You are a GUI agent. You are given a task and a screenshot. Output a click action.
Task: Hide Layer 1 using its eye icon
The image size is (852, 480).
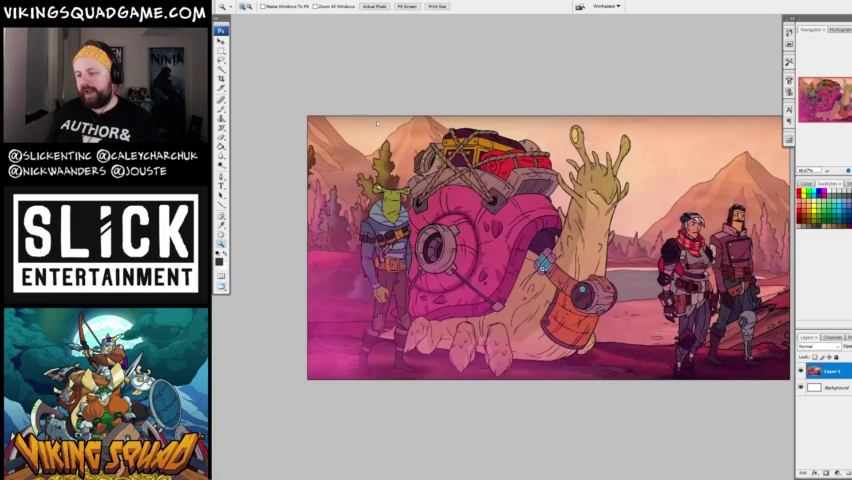(801, 371)
